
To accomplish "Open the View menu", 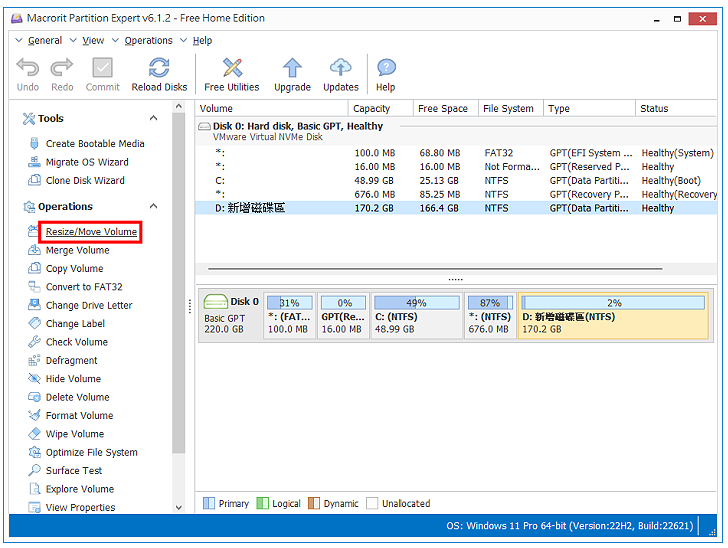I will [93, 40].
